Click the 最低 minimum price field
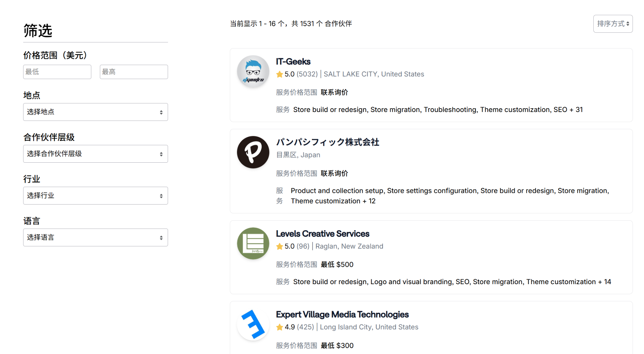This screenshot has height=354, width=644. [x=57, y=72]
